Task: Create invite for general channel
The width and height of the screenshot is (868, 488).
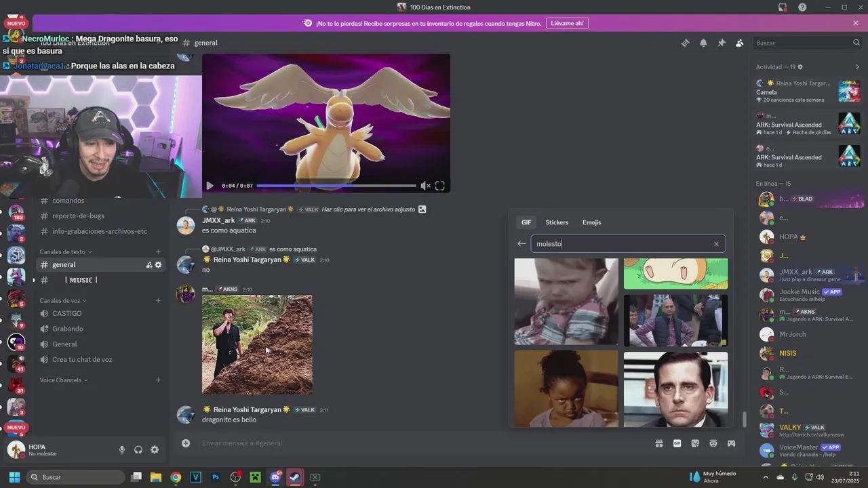Action: 149,265
